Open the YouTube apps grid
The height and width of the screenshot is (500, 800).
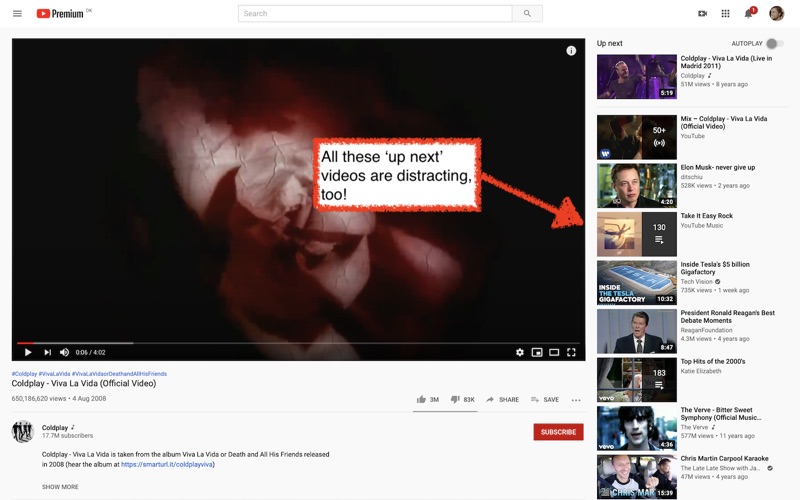[726, 14]
